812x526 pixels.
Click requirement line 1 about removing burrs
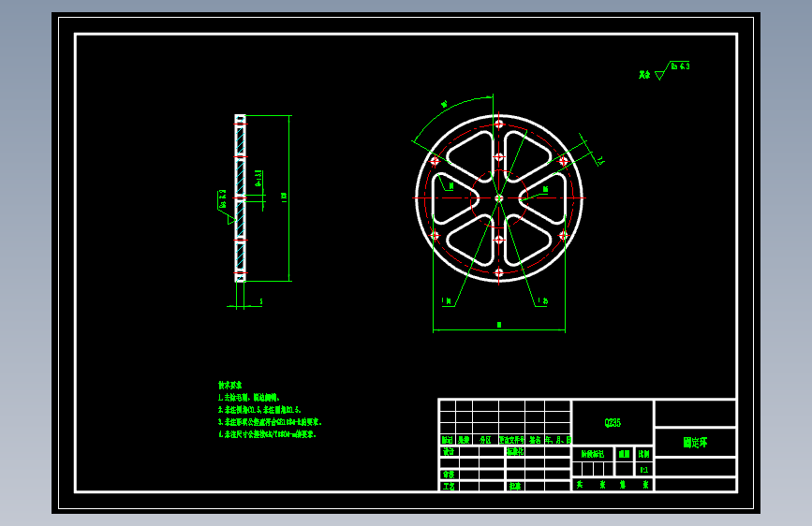click(249, 398)
